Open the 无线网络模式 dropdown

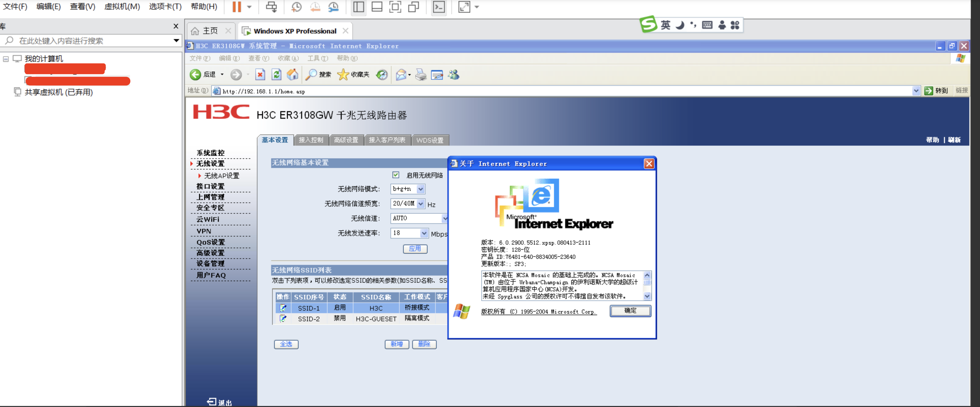pyautogui.click(x=420, y=189)
